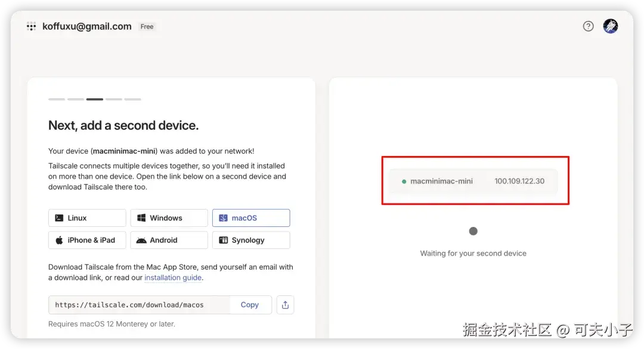Select the Windows platform button
The width and height of the screenshot is (644, 349).
click(169, 218)
